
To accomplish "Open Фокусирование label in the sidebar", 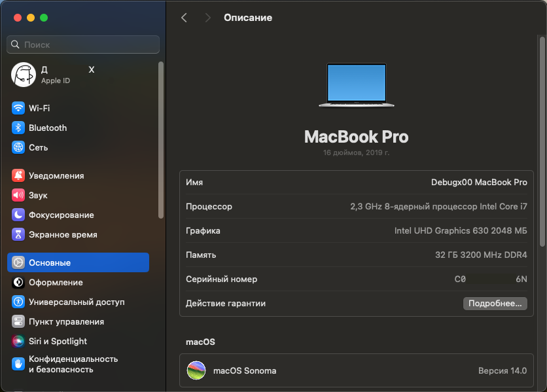I will pyautogui.click(x=62, y=215).
